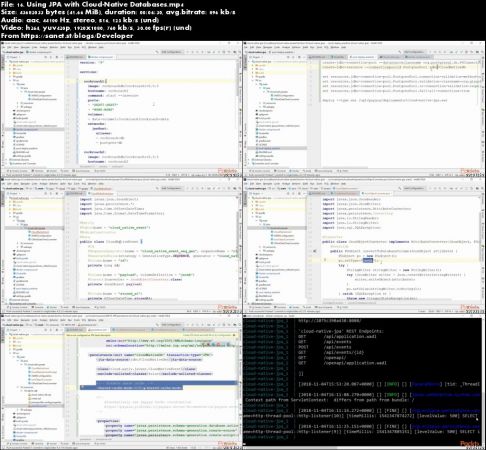The image size is (486, 450).
Task: Click the 'ports:' key in top-left YAML editor
Action: [94, 100]
